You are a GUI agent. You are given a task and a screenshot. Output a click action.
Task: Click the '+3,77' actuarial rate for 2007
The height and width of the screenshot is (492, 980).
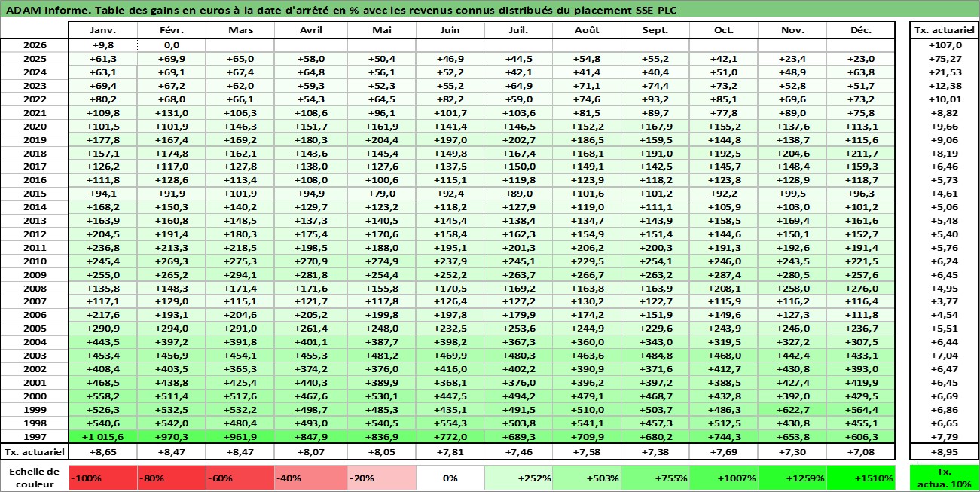pos(944,301)
